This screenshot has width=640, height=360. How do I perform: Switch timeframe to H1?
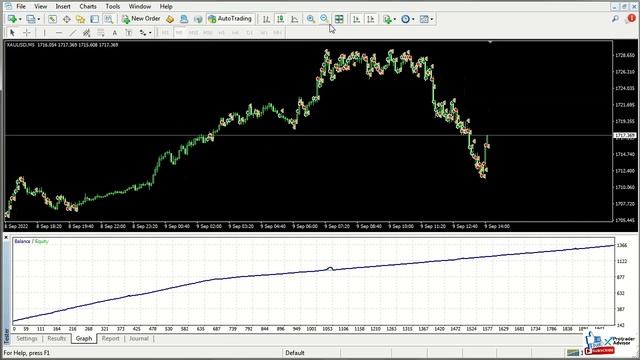(x=222, y=33)
